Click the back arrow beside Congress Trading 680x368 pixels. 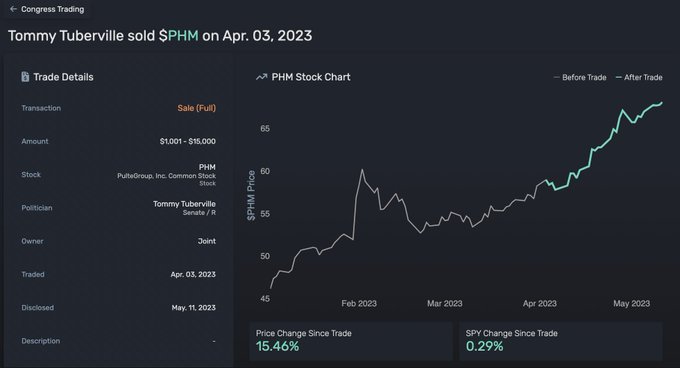tap(13, 9)
